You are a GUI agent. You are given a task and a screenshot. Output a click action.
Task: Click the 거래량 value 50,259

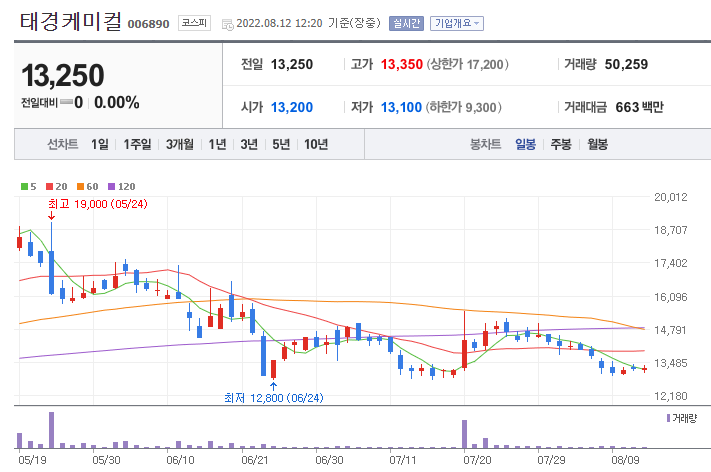pos(626,64)
